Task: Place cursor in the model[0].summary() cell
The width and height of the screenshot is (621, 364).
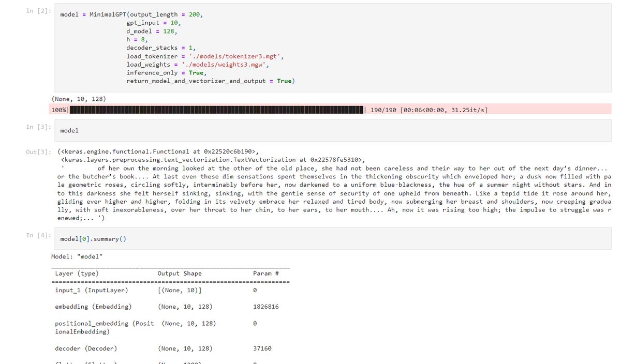Action: click(x=331, y=239)
